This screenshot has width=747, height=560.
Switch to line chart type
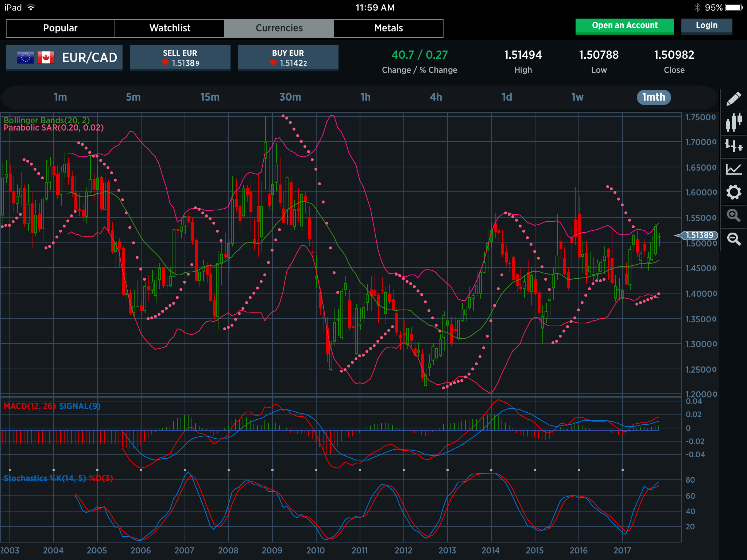tap(734, 169)
